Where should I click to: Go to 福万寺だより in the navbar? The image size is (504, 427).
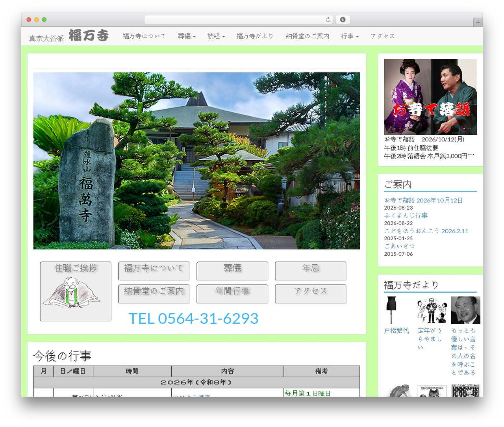255,36
